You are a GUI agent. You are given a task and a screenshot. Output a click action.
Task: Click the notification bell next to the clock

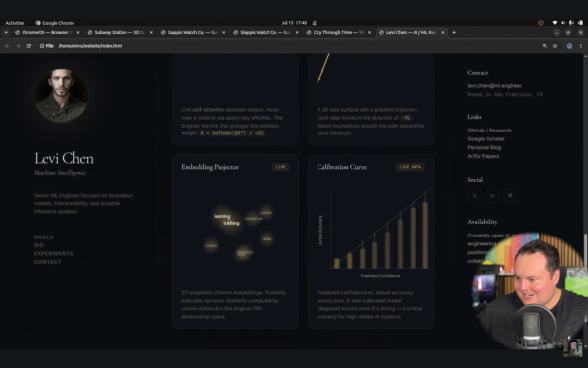(x=315, y=23)
